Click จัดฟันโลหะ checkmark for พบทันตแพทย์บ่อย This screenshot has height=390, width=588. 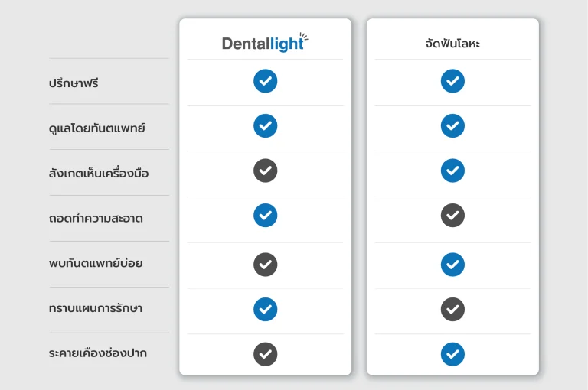click(452, 265)
